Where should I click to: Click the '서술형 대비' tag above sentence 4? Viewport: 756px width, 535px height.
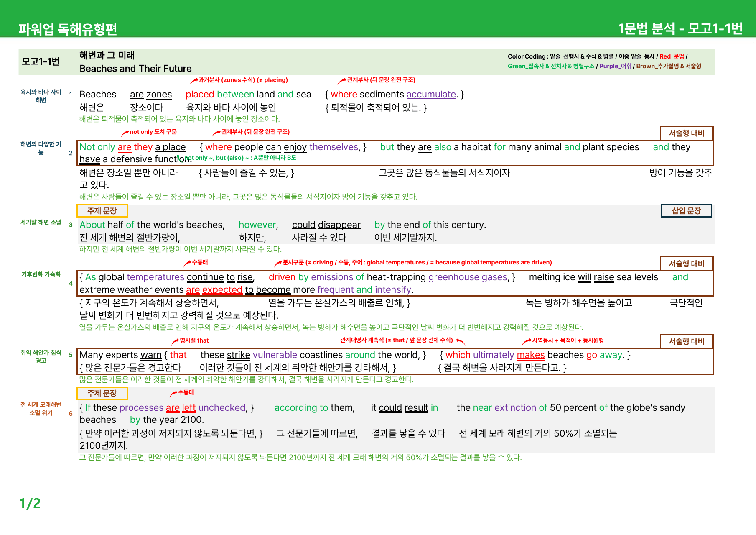687,264
